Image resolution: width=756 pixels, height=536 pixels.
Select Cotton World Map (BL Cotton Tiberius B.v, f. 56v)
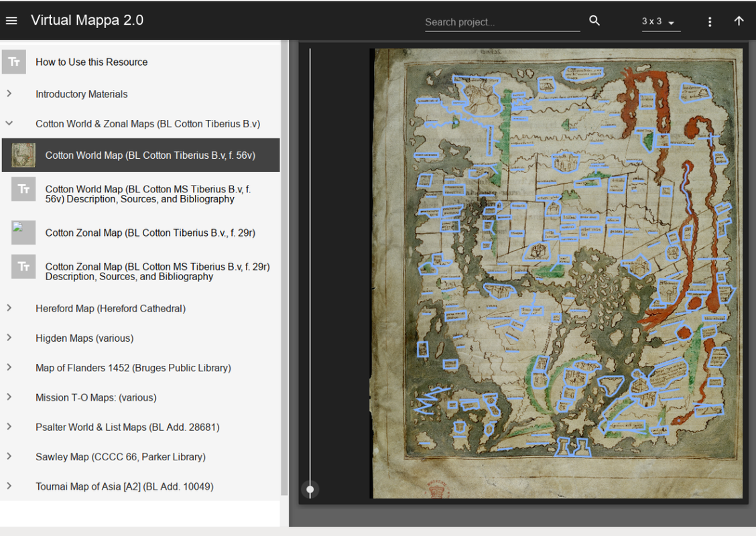click(x=141, y=155)
